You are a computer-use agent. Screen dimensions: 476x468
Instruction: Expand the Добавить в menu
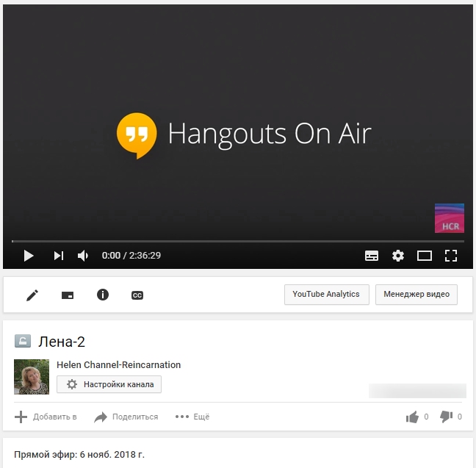[x=46, y=417]
